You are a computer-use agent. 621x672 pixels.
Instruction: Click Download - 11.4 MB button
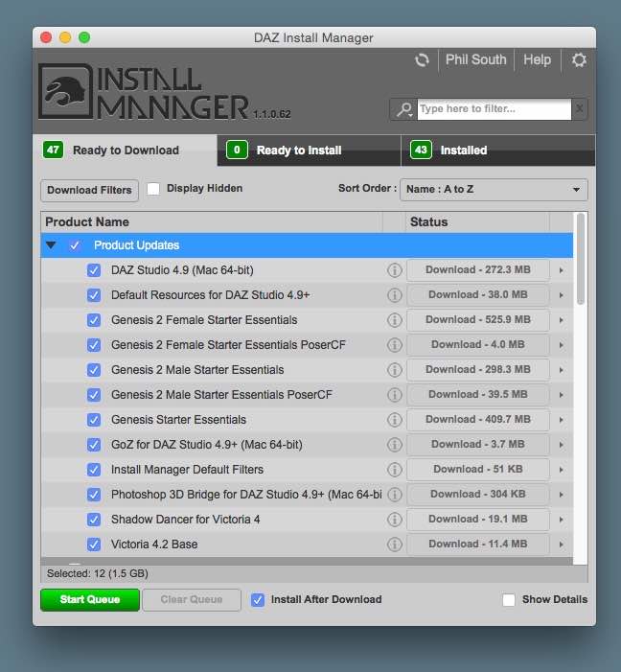click(x=478, y=544)
